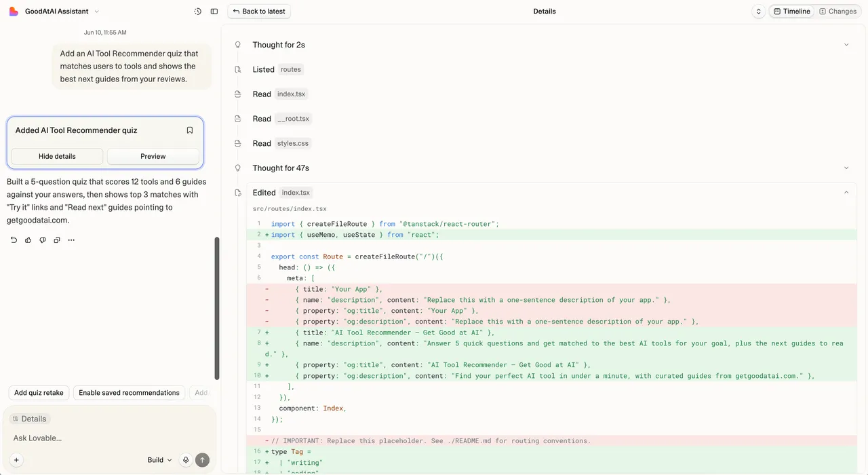Click the code line with useMemo, useState import
Image resolution: width=868 pixels, height=475 pixels.
[x=551, y=235]
